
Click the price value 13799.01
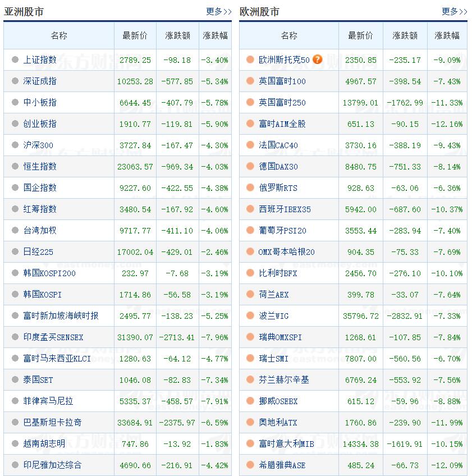(361, 103)
